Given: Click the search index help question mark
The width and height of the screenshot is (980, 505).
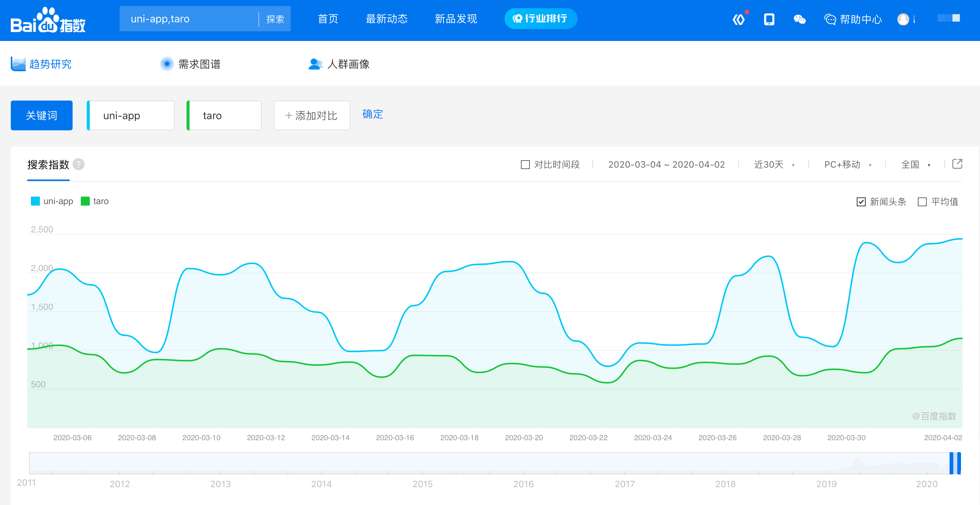Looking at the screenshot, I should click(x=79, y=164).
